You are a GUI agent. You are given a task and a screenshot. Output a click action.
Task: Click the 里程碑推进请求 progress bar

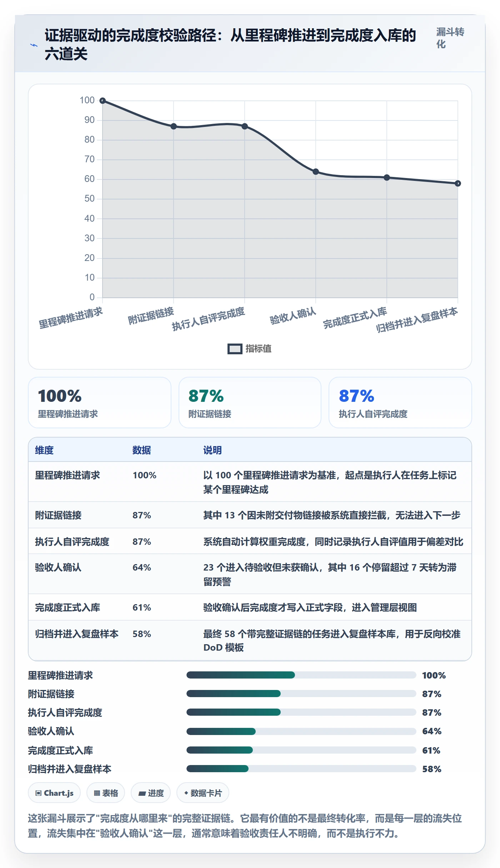(301, 675)
